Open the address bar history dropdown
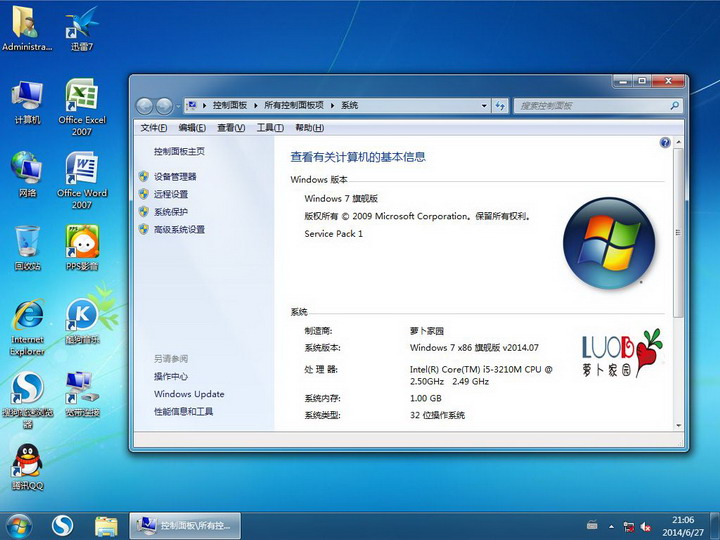The image size is (720, 540). [x=484, y=106]
